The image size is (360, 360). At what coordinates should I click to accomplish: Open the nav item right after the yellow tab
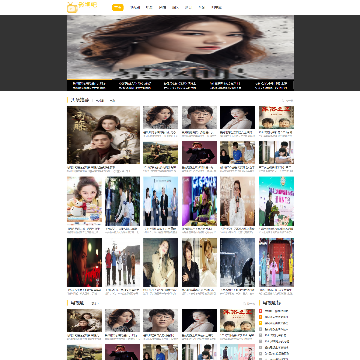tap(135, 7)
